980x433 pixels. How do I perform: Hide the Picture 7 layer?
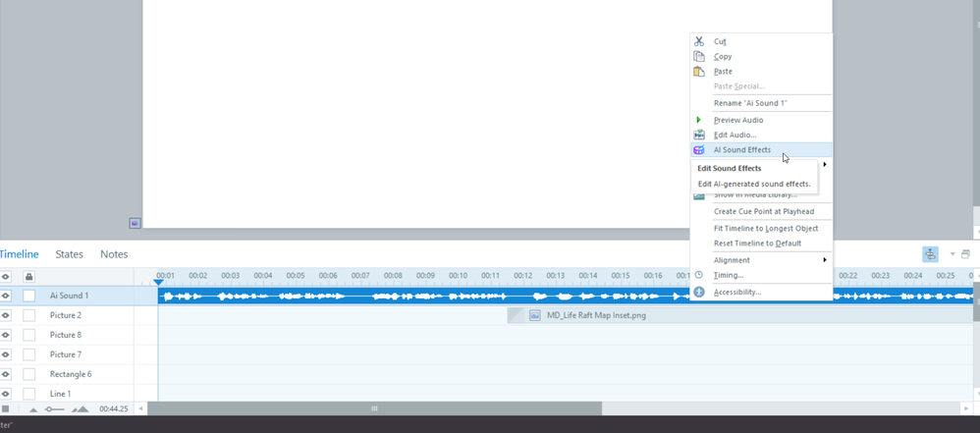tap(6, 354)
